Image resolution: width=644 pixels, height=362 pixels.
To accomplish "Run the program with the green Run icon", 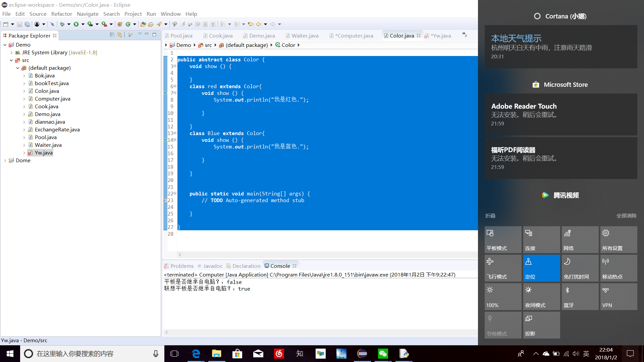I will coord(76,24).
